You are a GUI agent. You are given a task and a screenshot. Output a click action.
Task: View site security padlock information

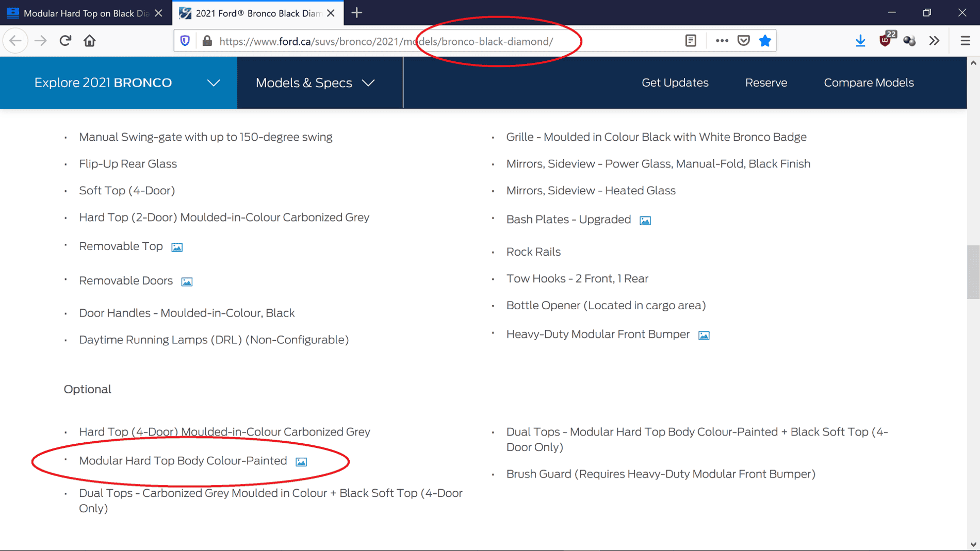pyautogui.click(x=207, y=41)
